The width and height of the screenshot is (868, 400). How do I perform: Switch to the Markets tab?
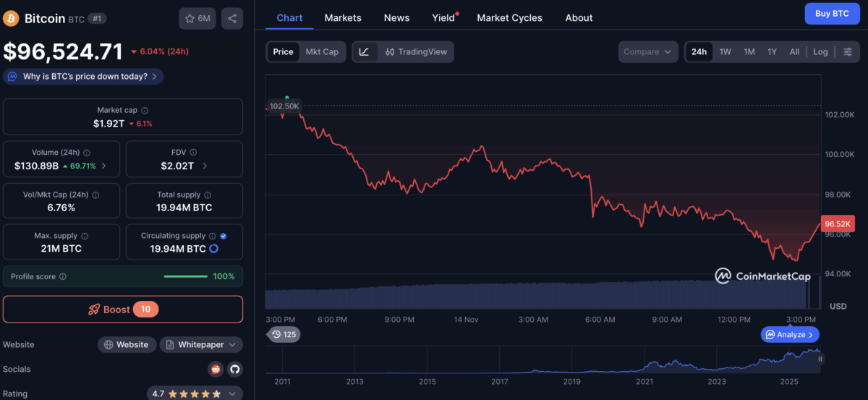343,17
